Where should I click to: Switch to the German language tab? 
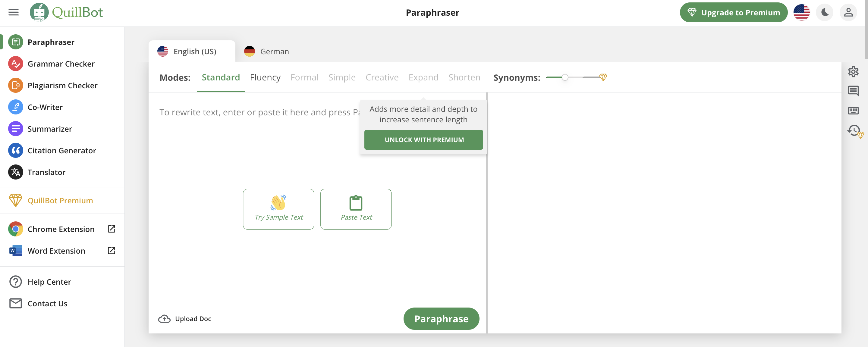(266, 52)
